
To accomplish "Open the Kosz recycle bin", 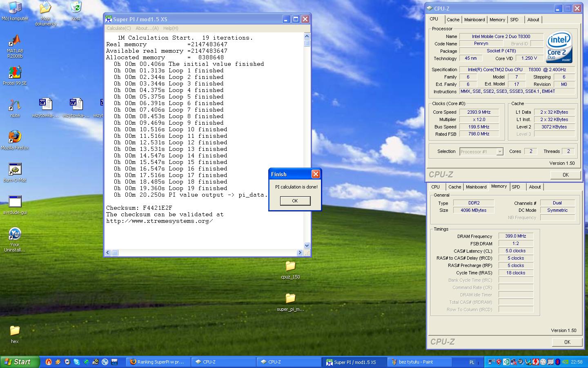I will 76,8.
